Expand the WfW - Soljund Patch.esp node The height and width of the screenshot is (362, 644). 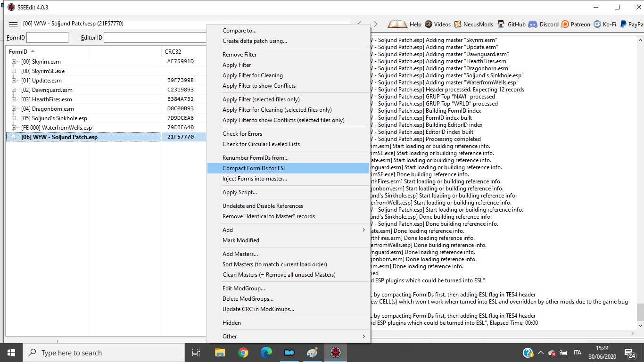14,137
